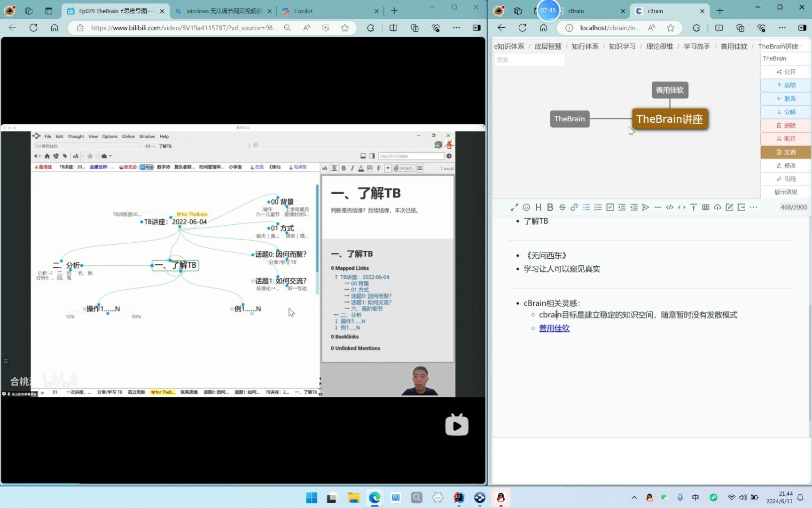
Task: Click the bilibili video play overlay icon
Action: point(457,425)
